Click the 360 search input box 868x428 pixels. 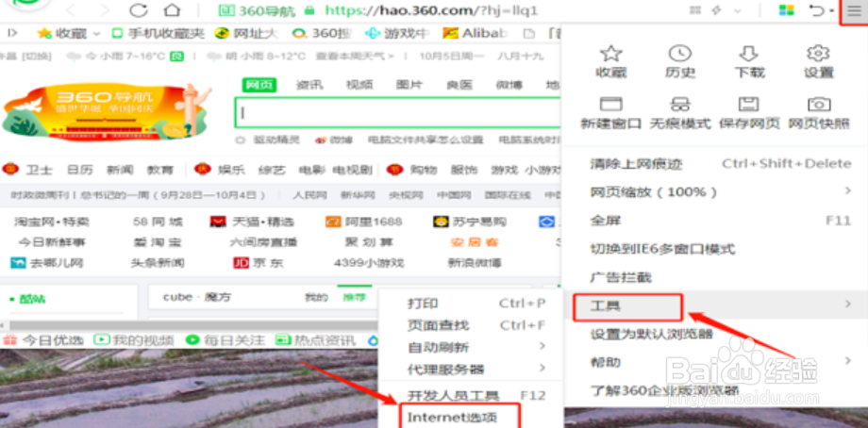click(398, 113)
